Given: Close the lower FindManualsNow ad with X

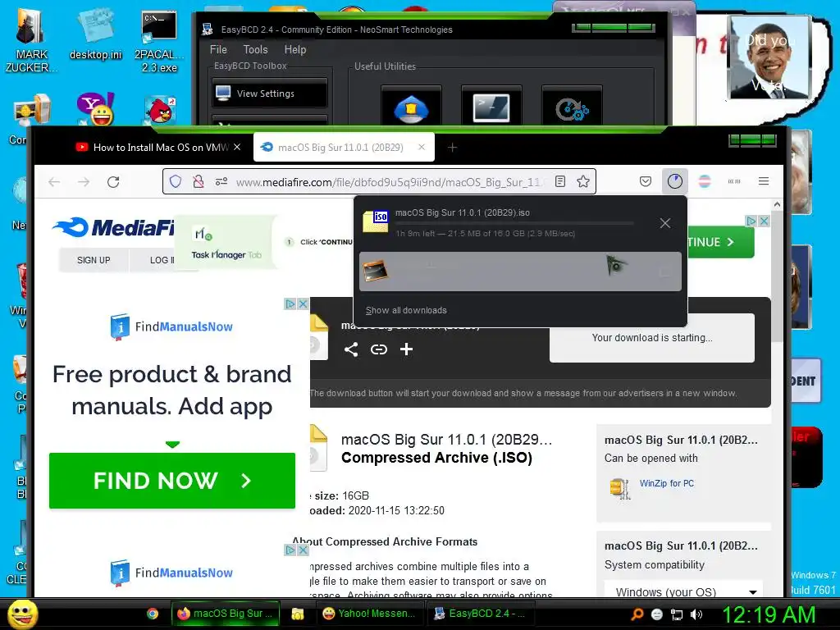Looking at the screenshot, I should click(x=303, y=550).
